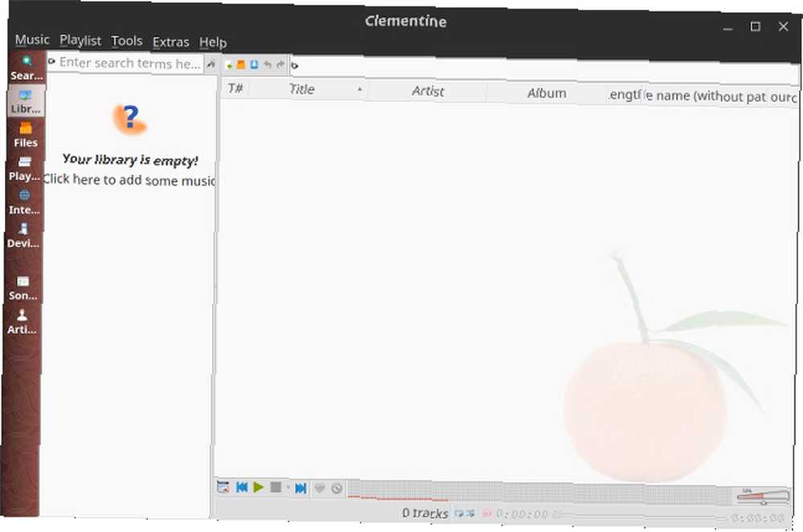This screenshot has height=532, width=803.
Task: Adjust the volume slider
Action: (763, 496)
